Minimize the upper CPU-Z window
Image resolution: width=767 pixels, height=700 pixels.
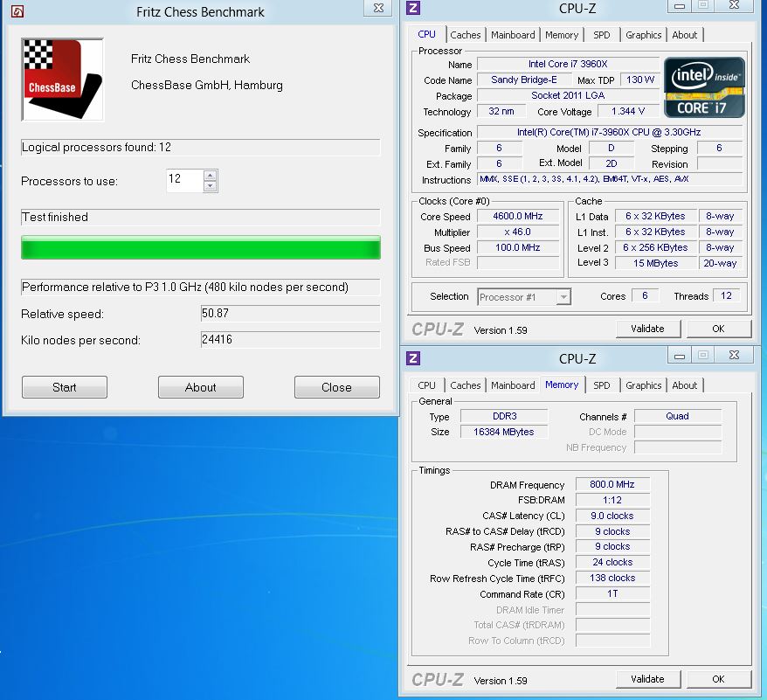pos(681,7)
